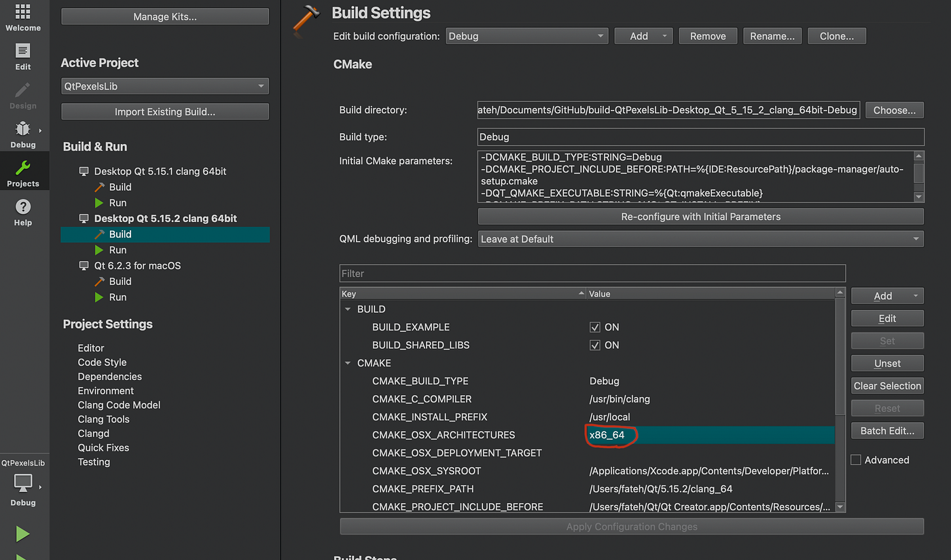
Task: Select Run under Qt 6.2.3 for macOS
Action: [x=118, y=297]
